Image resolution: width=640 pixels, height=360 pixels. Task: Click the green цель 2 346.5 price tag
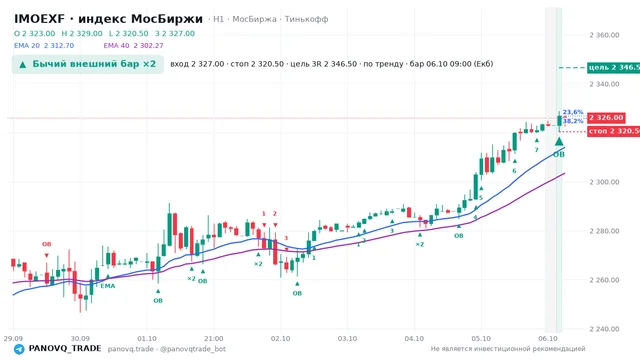[x=613, y=67]
